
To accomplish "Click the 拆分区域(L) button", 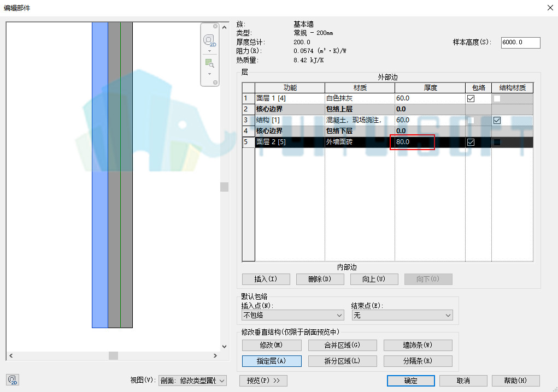I will [342, 361].
